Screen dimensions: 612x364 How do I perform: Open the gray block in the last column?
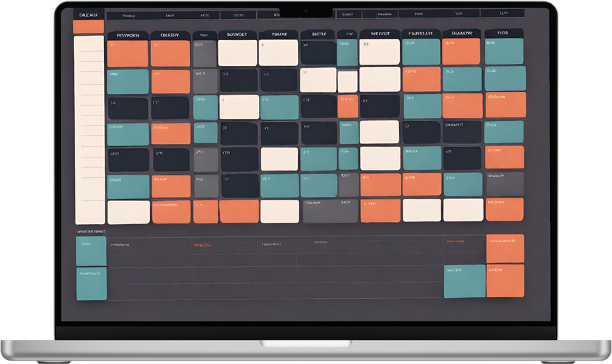pos(505,183)
